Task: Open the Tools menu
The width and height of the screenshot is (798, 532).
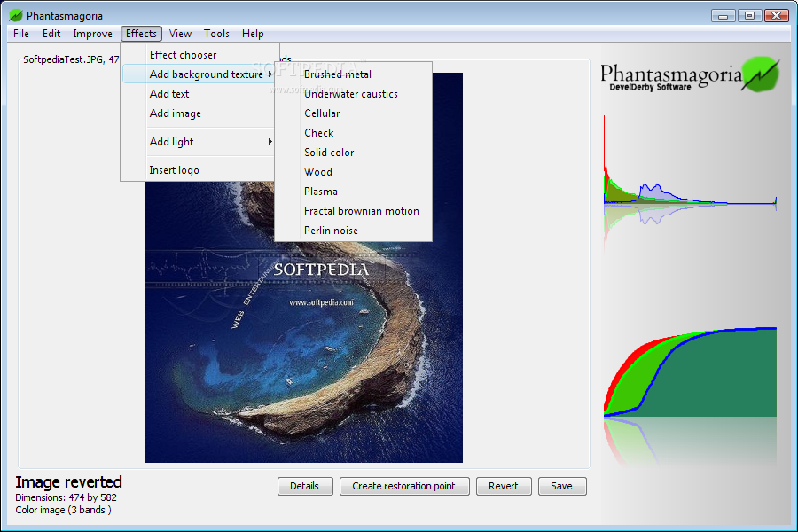Action: pos(216,34)
